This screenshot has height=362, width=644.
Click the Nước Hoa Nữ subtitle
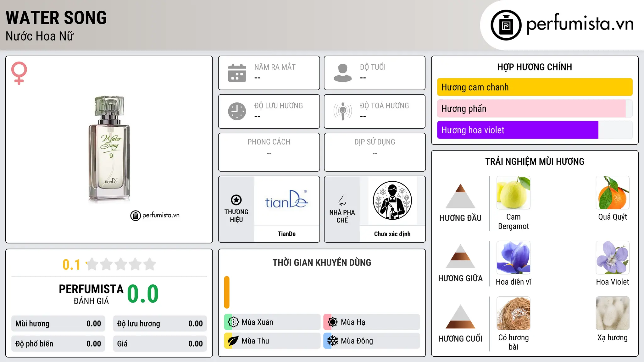(x=40, y=36)
